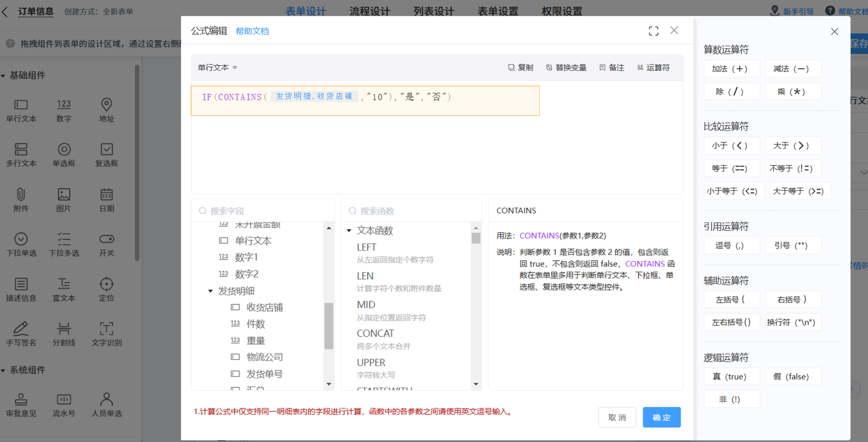
Task: Insert the 加法 (+) operator
Action: (732, 69)
